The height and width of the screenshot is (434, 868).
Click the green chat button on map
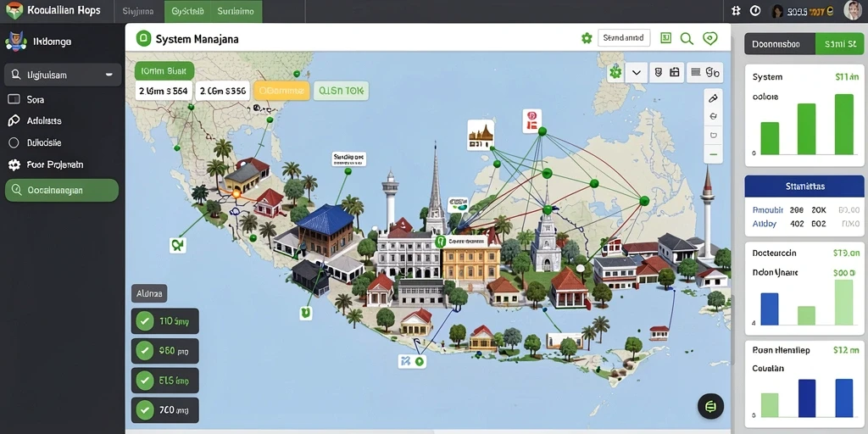(711, 407)
